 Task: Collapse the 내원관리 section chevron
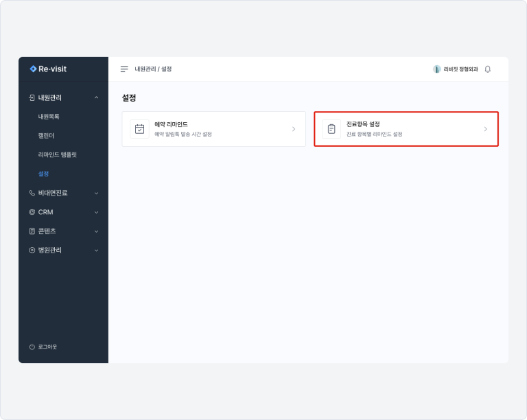click(x=96, y=98)
